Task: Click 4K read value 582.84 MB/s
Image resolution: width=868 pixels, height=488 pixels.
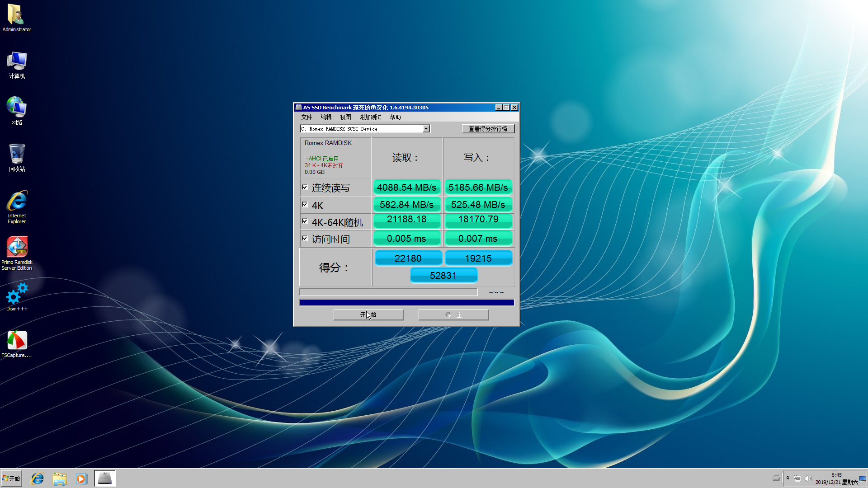Action: coord(407,205)
